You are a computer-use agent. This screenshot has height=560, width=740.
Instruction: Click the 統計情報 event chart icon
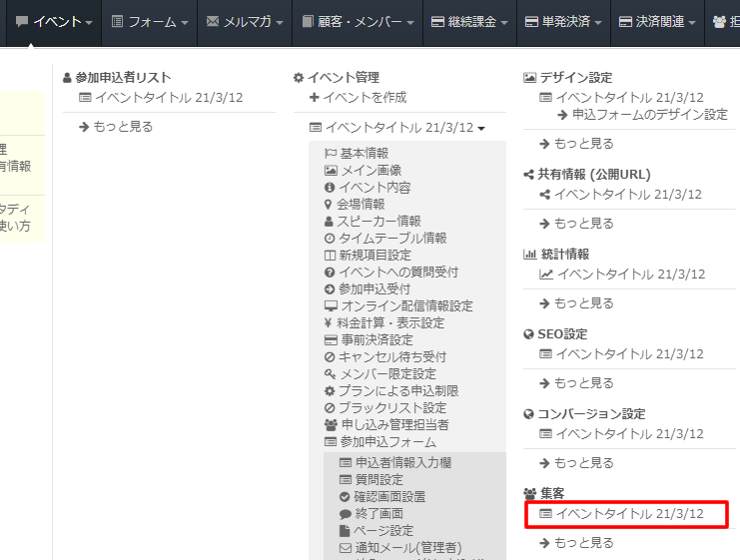546,275
